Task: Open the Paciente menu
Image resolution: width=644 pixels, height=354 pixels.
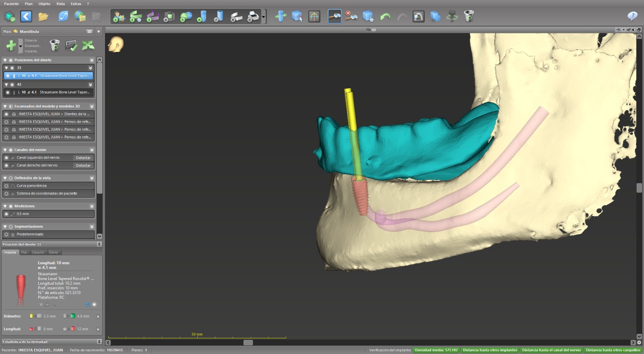Action: 11,4
